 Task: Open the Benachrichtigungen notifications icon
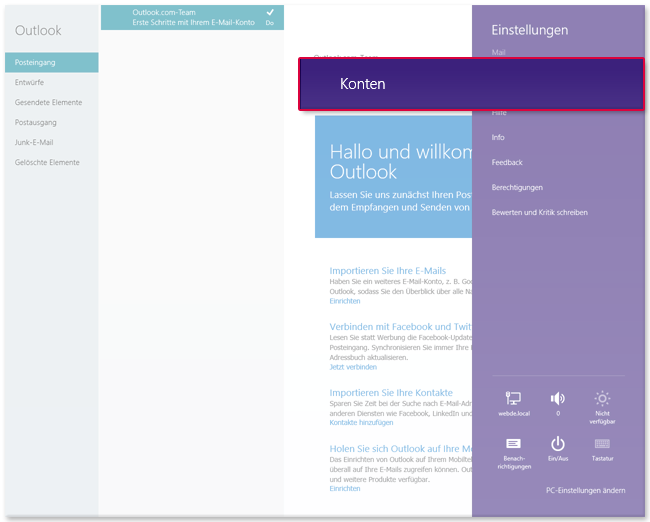pyautogui.click(x=514, y=446)
